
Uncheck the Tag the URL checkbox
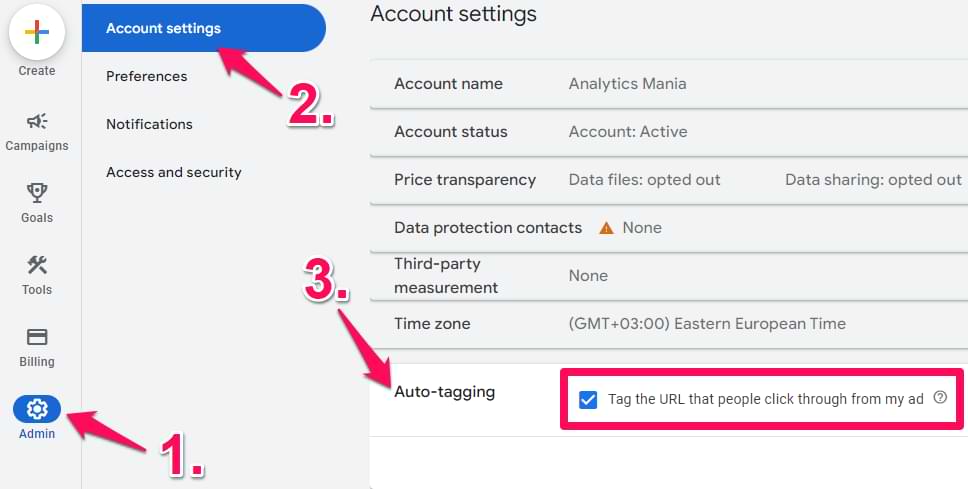coord(588,399)
